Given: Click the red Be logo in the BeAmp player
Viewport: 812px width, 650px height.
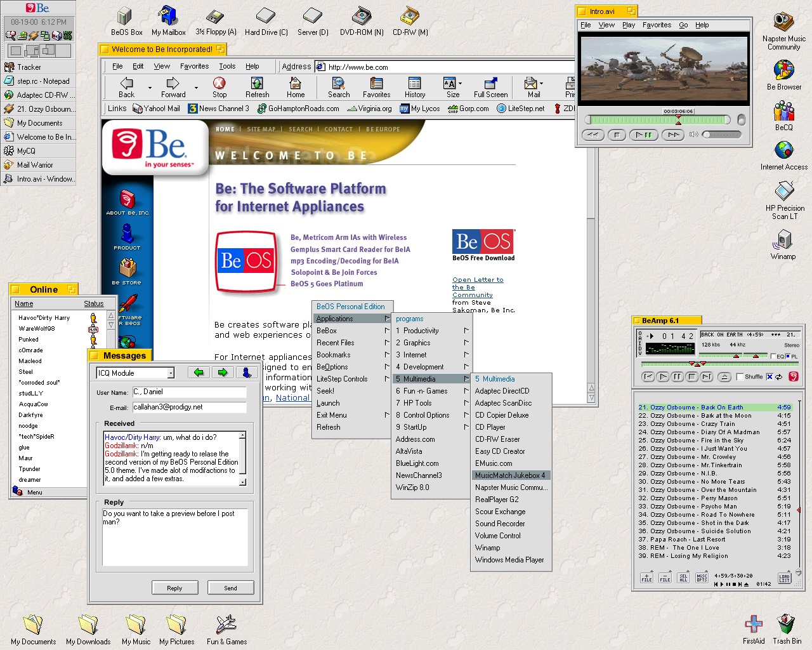Looking at the screenshot, I should pos(793,376).
